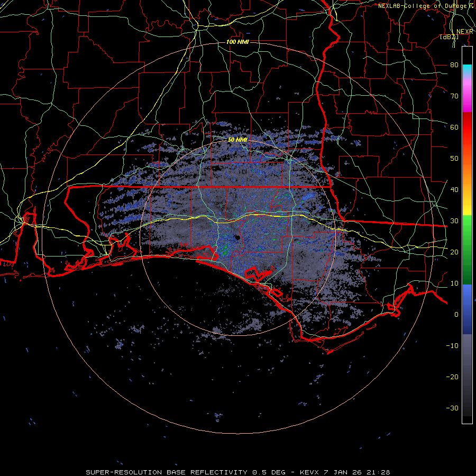Click the 30 dBZ scale label
Screen dimensions: 476x476
coord(454,221)
